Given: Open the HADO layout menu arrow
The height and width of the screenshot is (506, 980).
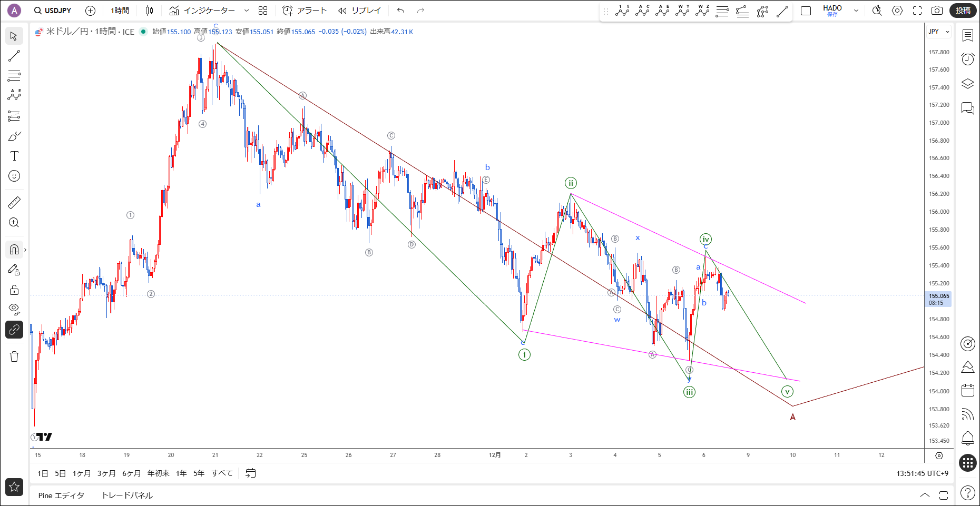Looking at the screenshot, I should point(856,11).
